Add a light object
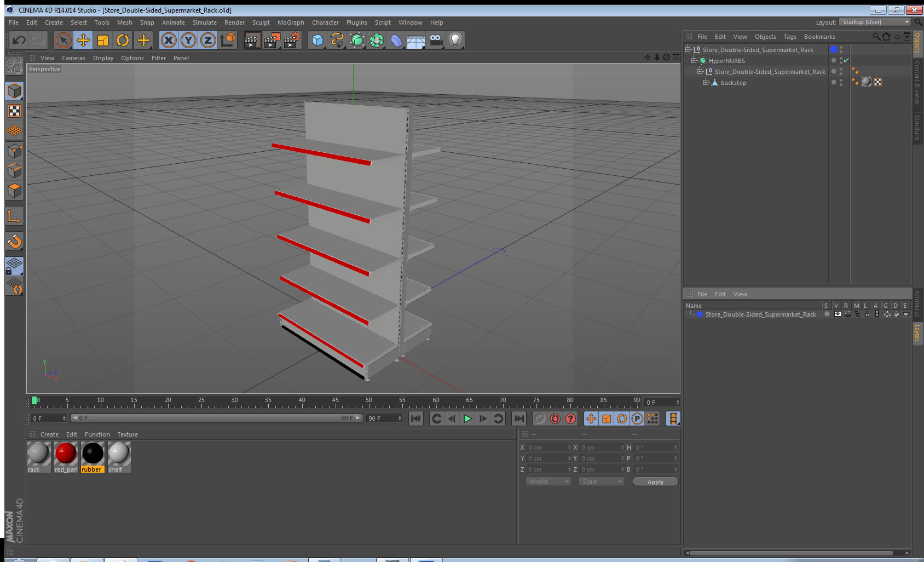Screen dimensions: 924x562 (x=455, y=40)
